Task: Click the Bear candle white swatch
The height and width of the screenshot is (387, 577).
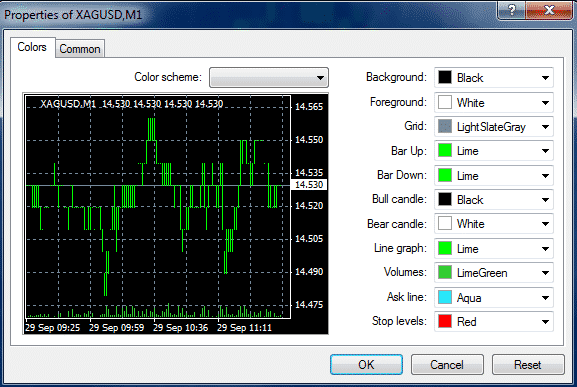Action: (445, 224)
